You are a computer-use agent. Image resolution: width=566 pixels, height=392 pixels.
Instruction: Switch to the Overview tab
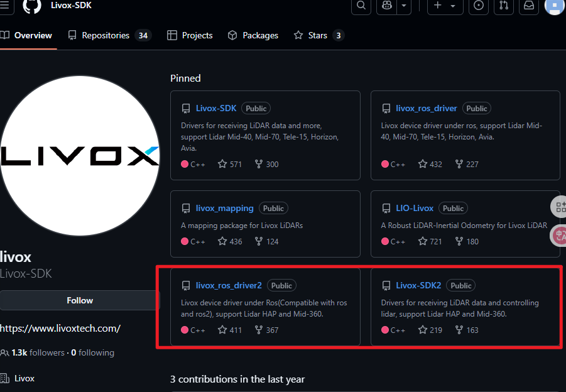(26, 35)
